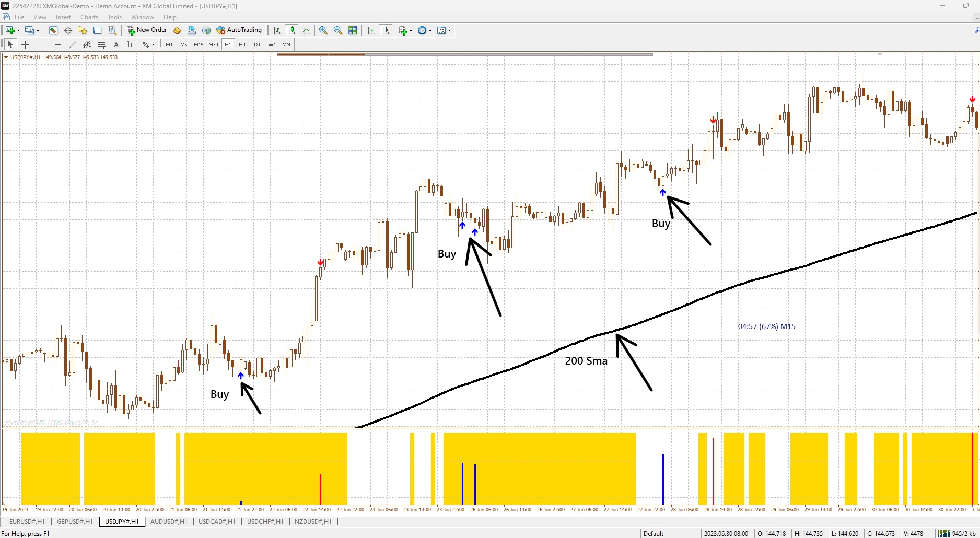Viewport: 980px width, 538px height.
Task: Select the Crosshair tool
Action: click(25, 44)
